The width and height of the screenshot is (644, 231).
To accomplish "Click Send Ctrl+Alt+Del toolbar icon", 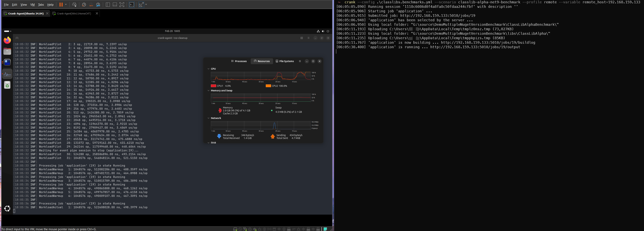I will click(x=74, y=4).
